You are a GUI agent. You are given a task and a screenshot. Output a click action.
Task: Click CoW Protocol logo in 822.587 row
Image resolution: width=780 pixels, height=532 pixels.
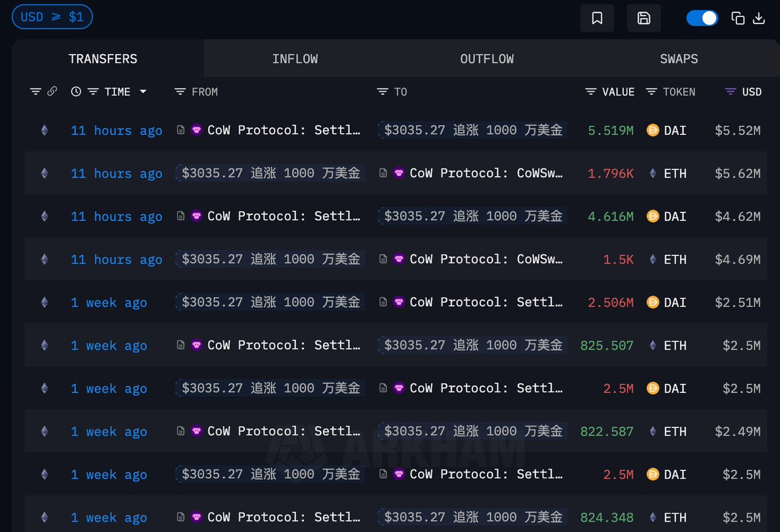click(x=196, y=431)
